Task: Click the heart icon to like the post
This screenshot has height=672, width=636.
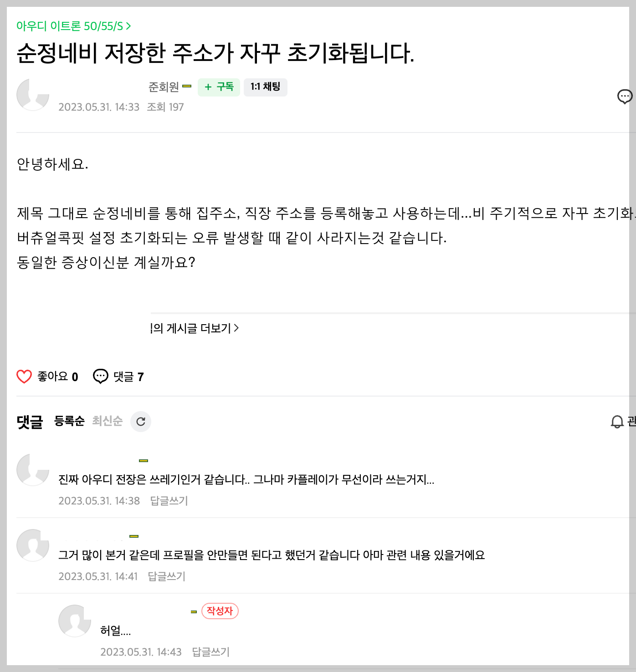Action: coord(24,377)
